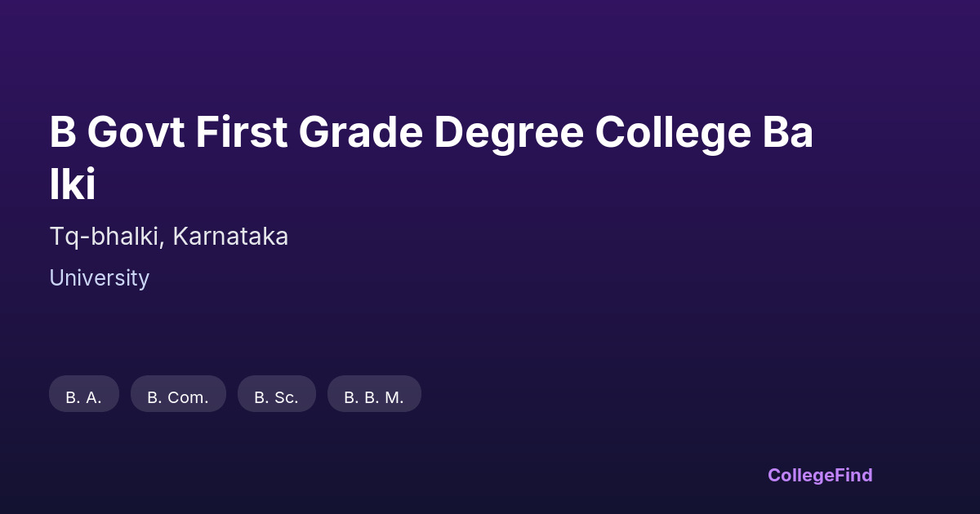Click the Tq-bhalki text in subtitle
This screenshot has width=980, height=514.
(x=106, y=237)
